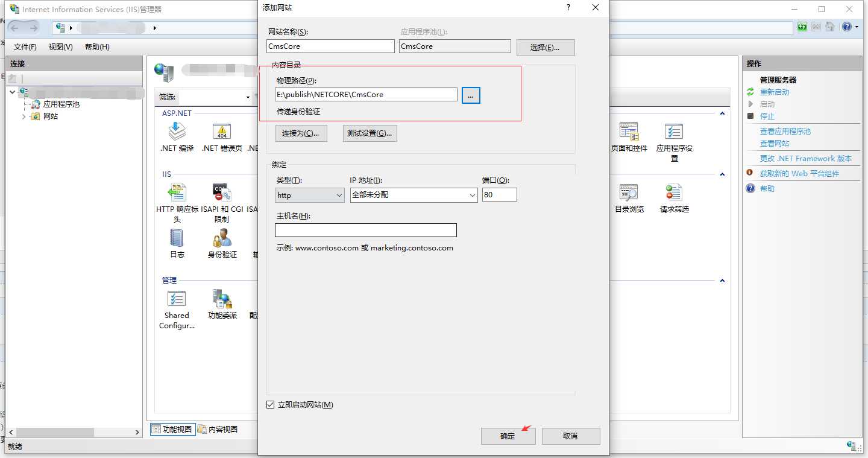Viewport: 868px width, 458px height.
Task: Open the IP 地址 combo box
Action: click(414, 195)
